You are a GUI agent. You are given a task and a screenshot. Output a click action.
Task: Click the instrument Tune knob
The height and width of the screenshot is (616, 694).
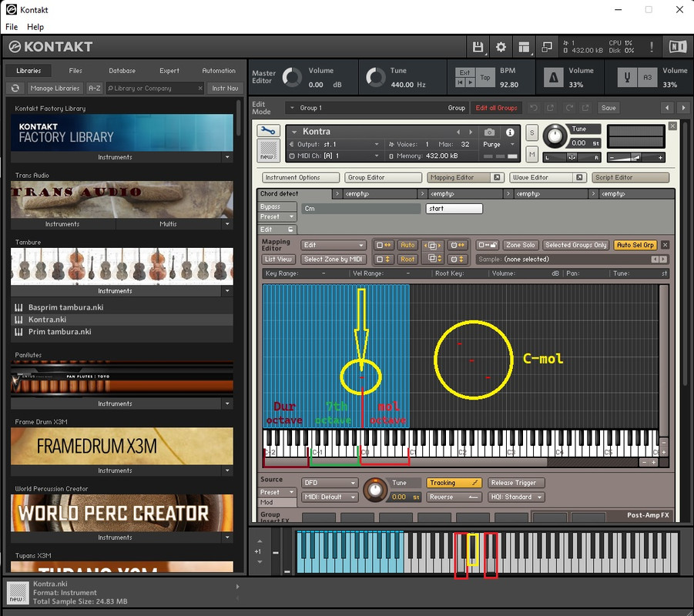click(555, 136)
